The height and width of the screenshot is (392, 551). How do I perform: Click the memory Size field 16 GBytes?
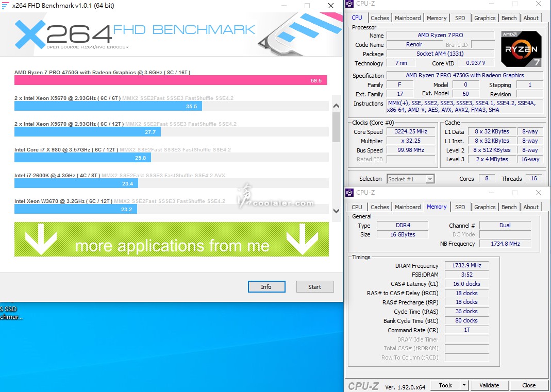[x=403, y=234]
